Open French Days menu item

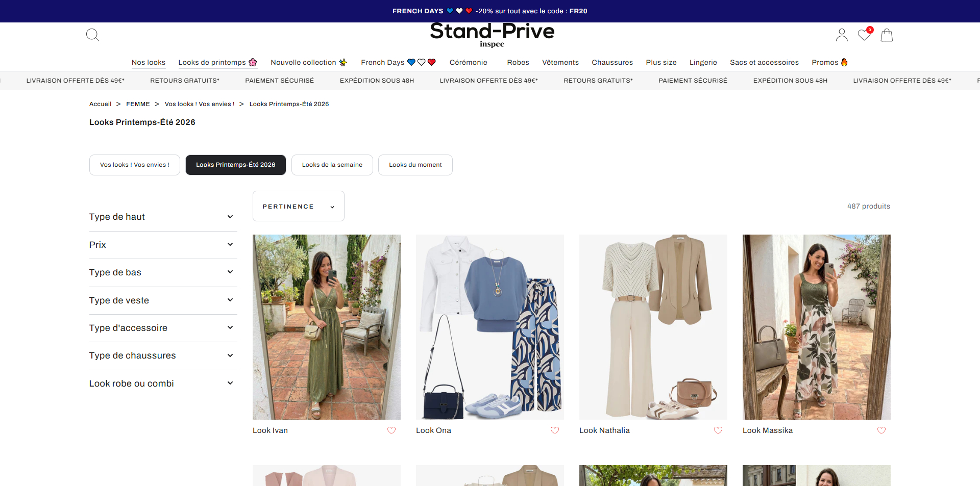[x=399, y=62]
